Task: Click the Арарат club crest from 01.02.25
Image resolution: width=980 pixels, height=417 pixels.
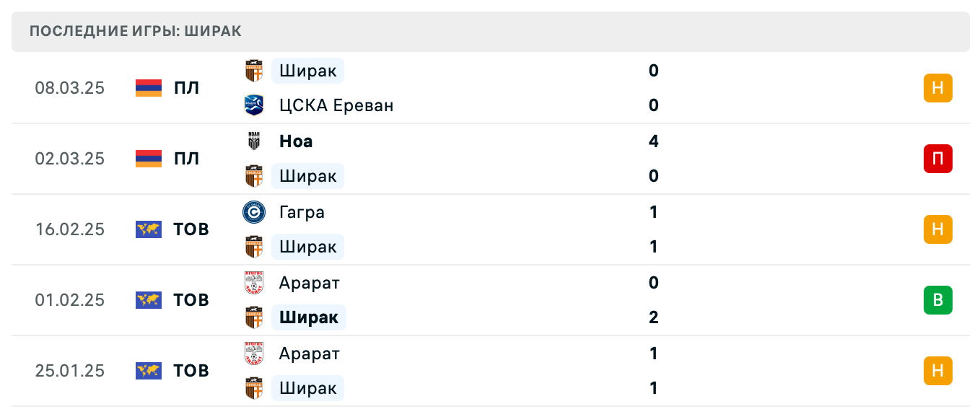Action: coord(254,283)
